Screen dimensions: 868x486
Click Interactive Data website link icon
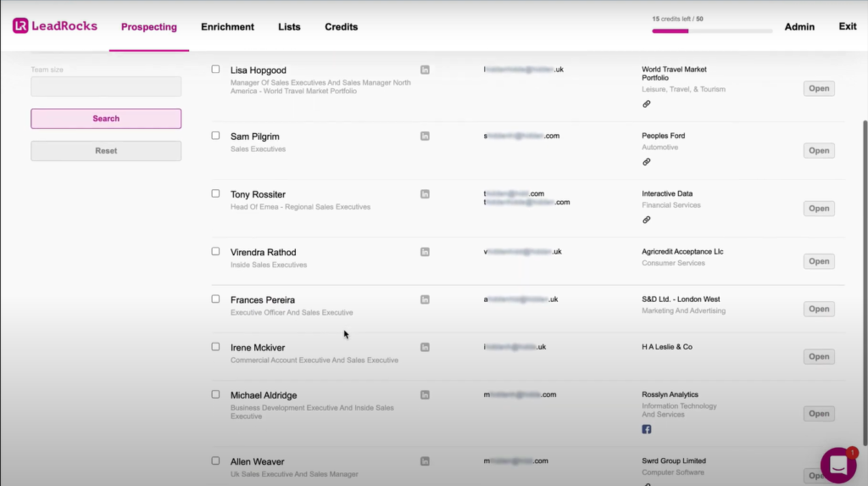pyautogui.click(x=646, y=220)
